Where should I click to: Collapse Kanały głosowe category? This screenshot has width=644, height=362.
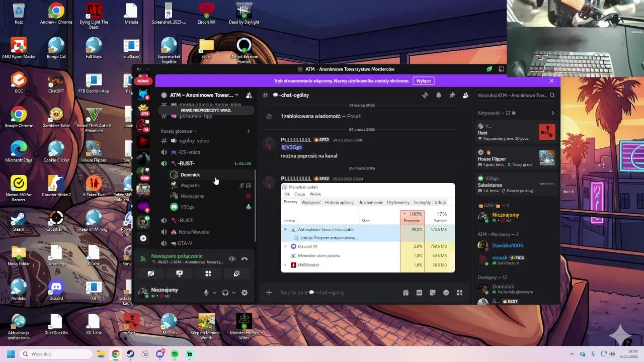(179, 131)
